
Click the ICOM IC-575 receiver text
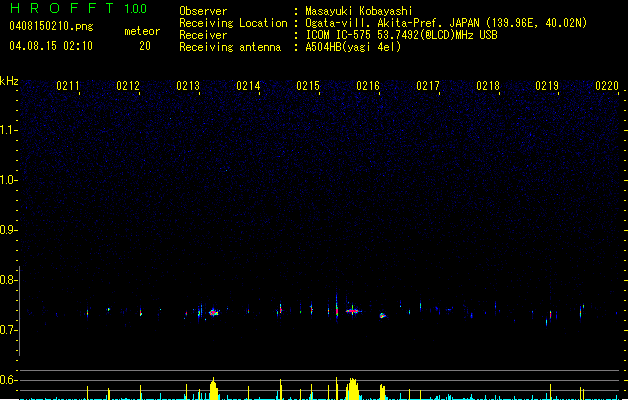401,35
